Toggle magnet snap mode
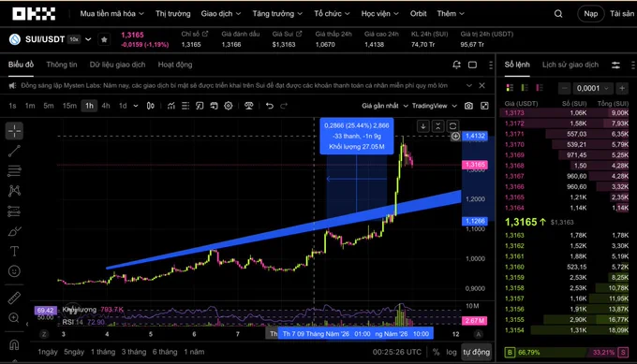 point(14,345)
